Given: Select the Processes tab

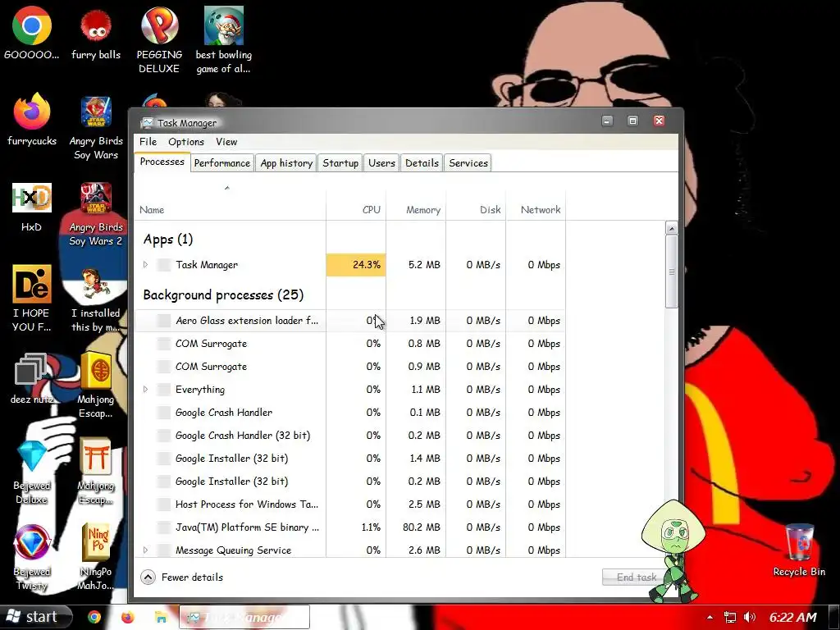Looking at the screenshot, I should pos(162,162).
